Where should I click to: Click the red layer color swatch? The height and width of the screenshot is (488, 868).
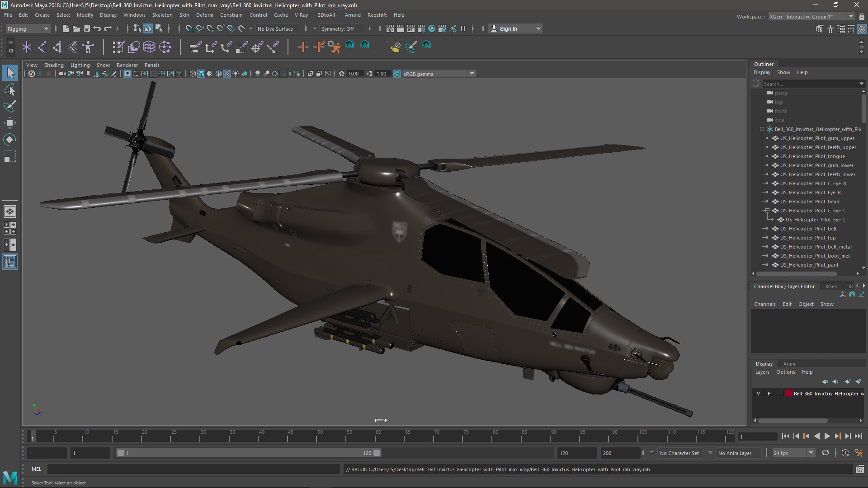789,394
